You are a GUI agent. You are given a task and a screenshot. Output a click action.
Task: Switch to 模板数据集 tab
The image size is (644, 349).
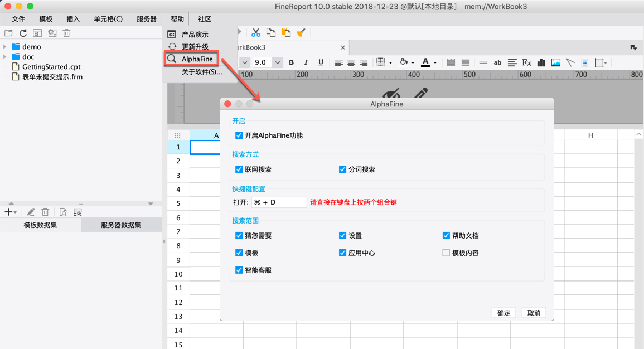coord(40,225)
